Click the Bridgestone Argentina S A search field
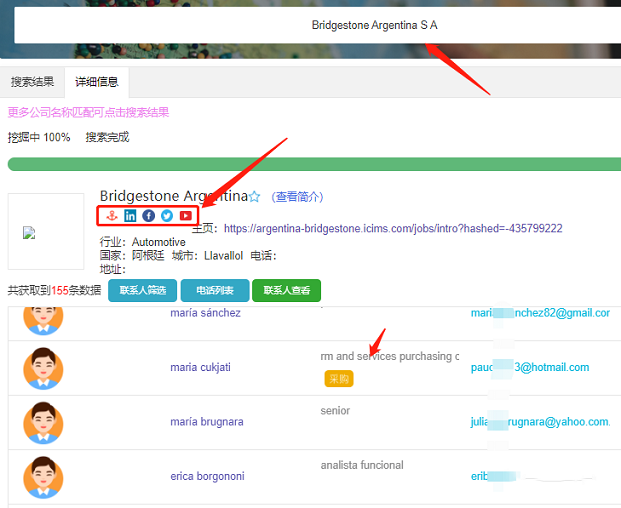 click(x=318, y=25)
